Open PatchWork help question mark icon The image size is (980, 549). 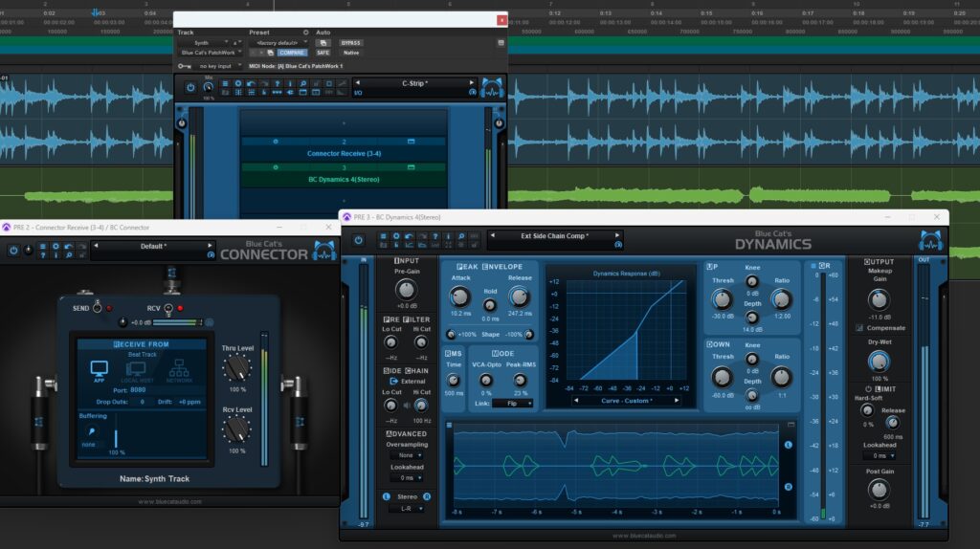[277, 83]
